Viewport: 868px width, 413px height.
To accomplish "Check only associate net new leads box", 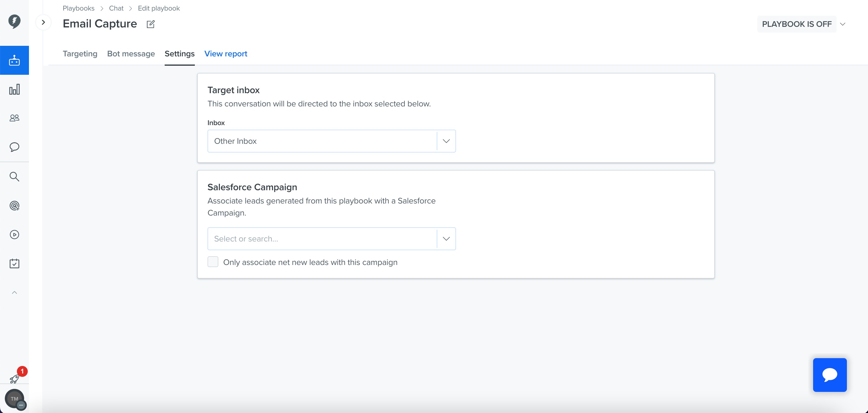I will point(213,262).
